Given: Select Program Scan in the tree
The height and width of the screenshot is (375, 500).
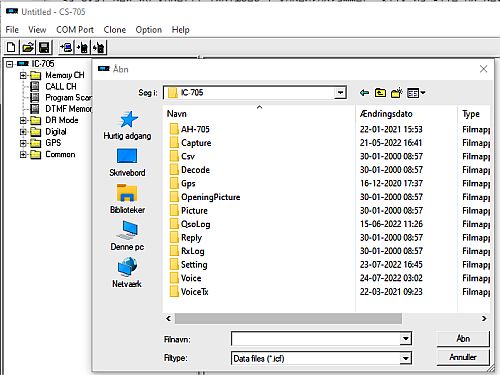Looking at the screenshot, I should tap(68, 98).
